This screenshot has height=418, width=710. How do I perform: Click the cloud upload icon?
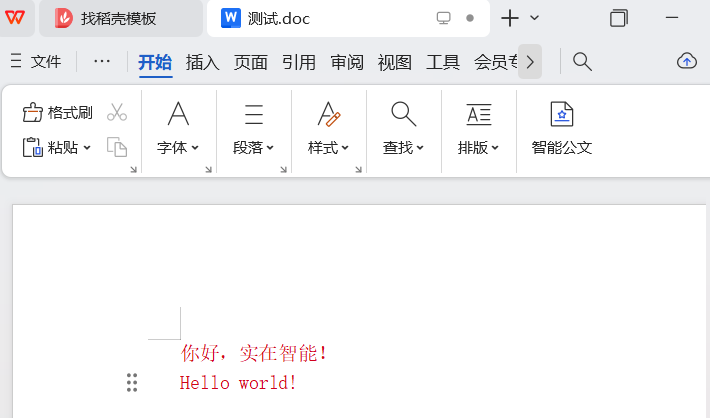tap(687, 61)
